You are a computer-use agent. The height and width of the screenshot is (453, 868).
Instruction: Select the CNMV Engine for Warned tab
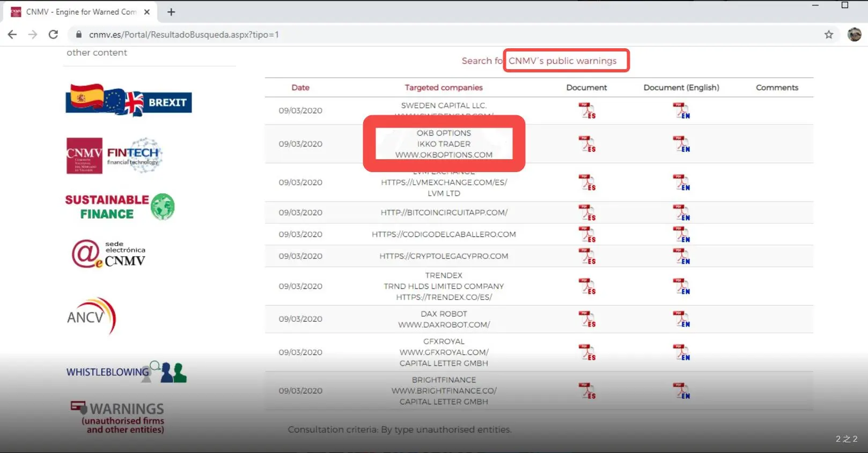pos(80,12)
